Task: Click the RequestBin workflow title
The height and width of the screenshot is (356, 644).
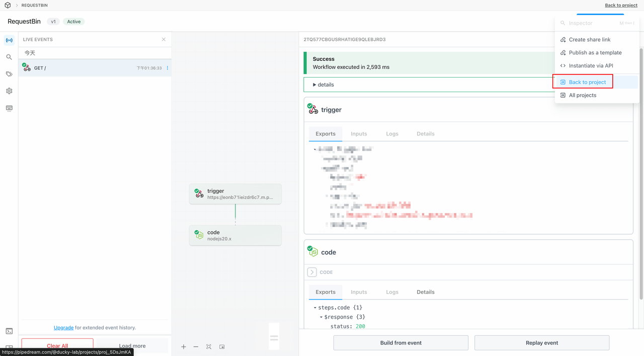Action: [x=25, y=22]
